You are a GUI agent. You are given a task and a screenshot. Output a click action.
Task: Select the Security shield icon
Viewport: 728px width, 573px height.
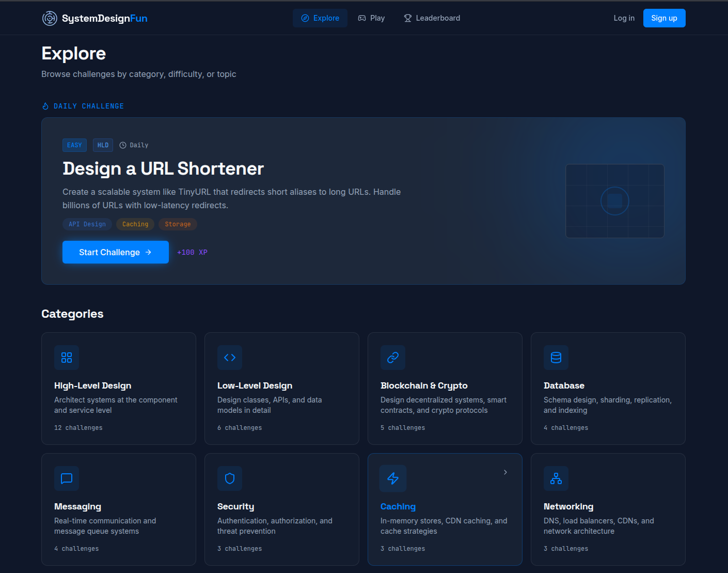click(230, 478)
